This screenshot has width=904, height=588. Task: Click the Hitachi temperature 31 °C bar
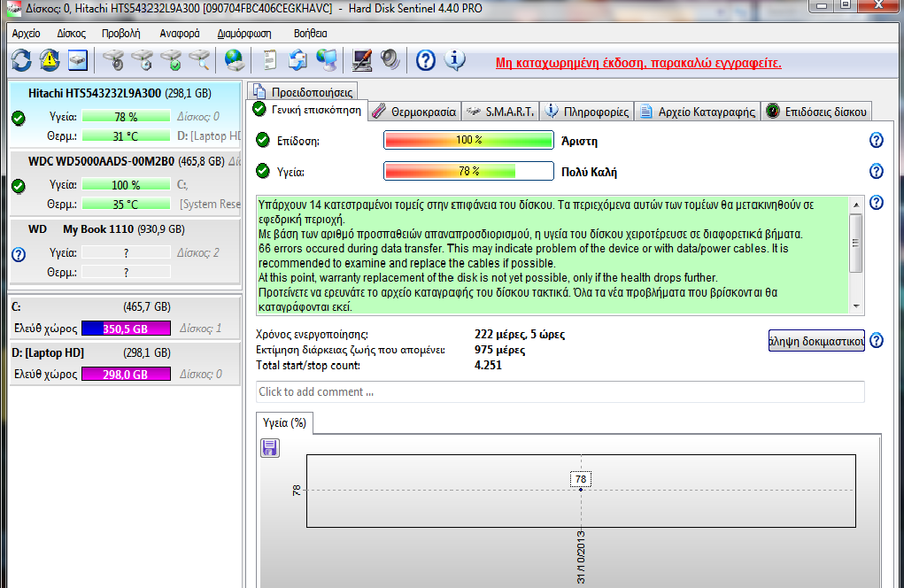127,136
